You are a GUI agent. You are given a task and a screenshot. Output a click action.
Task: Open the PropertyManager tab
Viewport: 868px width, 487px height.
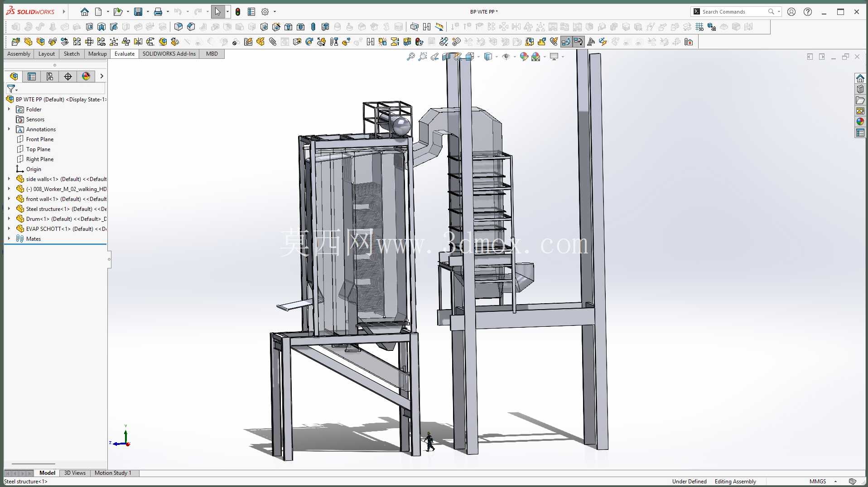click(x=32, y=76)
